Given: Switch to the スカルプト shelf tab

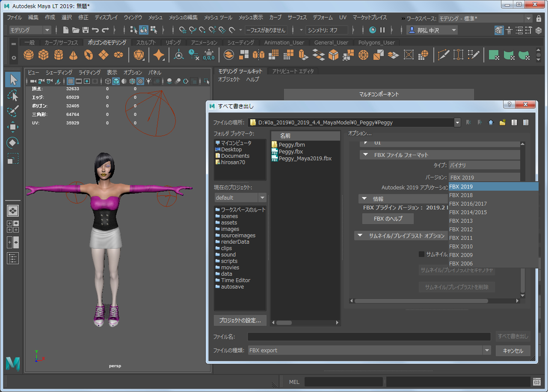Looking at the screenshot, I should click(146, 42).
